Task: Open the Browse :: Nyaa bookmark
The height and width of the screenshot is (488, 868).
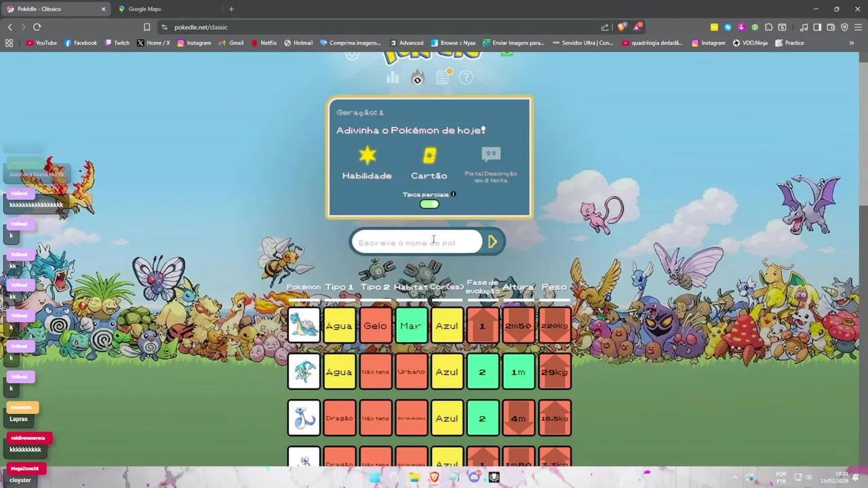Action: 453,43
